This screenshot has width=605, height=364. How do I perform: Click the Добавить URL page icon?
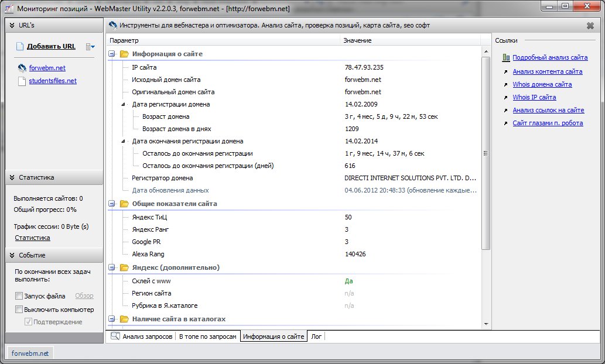[x=20, y=46]
